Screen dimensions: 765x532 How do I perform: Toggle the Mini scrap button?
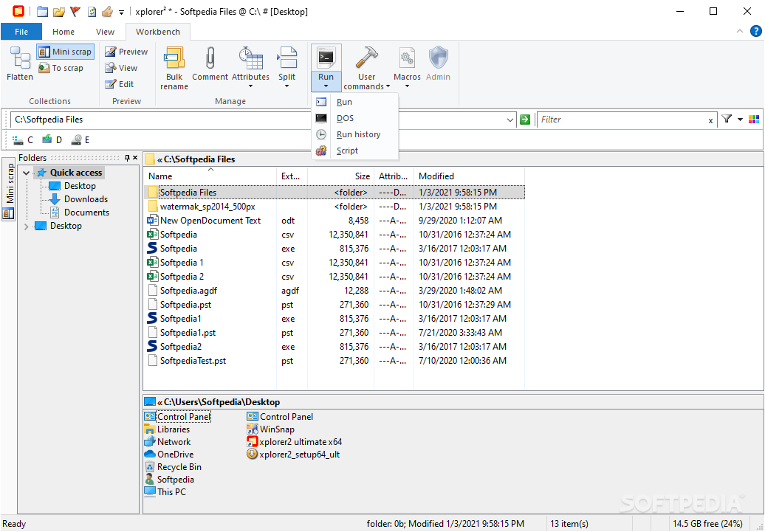[66, 52]
